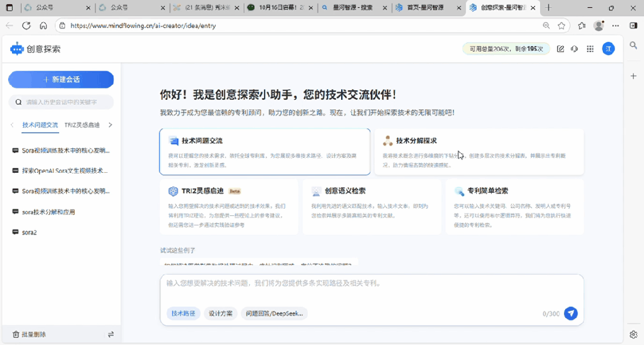Focus the history conversation keyword search field
The image size is (644, 345).
(x=61, y=102)
